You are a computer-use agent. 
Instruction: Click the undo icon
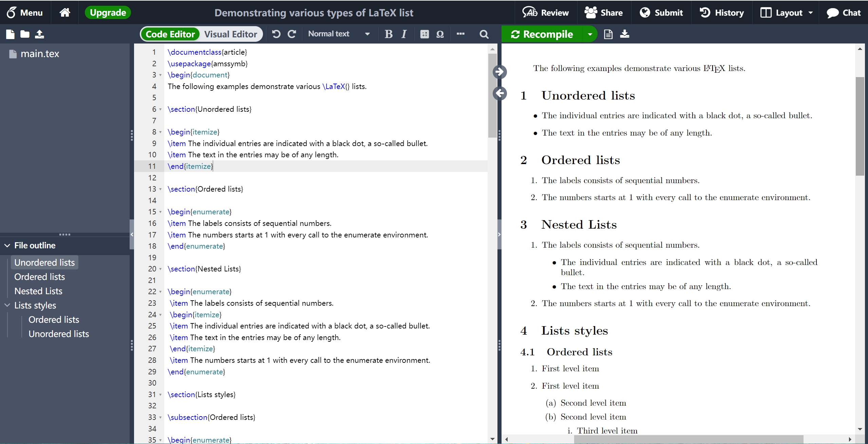coord(276,35)
